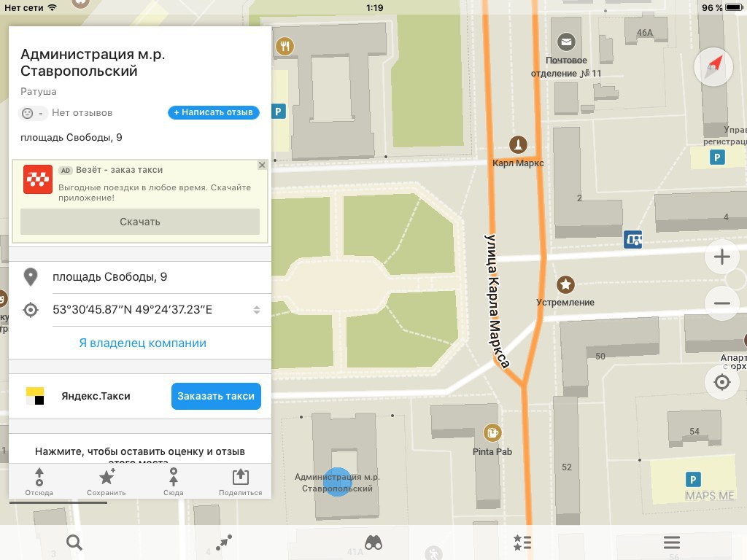Viewport: 747px width, 560px height.
Task: Tap building number 54 on map
Action: point(694,432)
